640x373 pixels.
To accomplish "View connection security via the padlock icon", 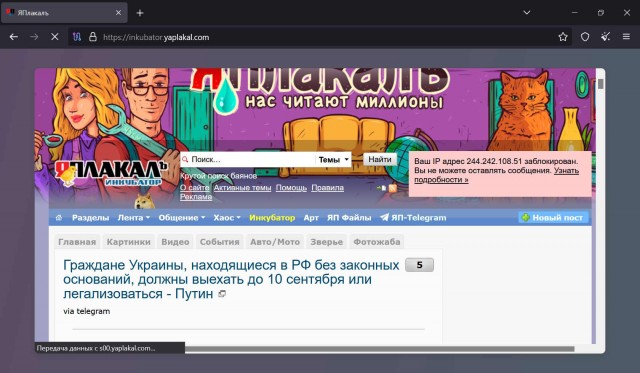I will coord(93,37).
